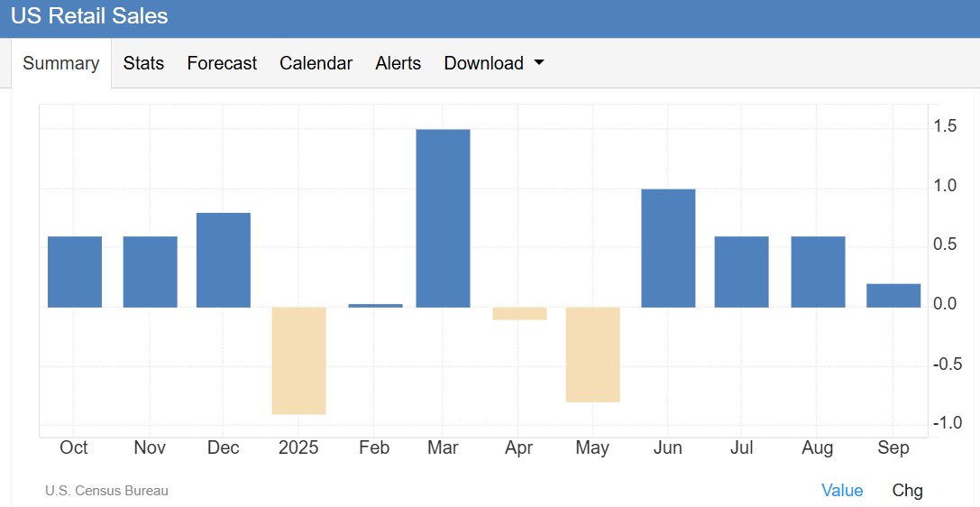This screenshot has height=507, width=980.
Task: Click the US Retail Sales title
Action: (89, 16)
